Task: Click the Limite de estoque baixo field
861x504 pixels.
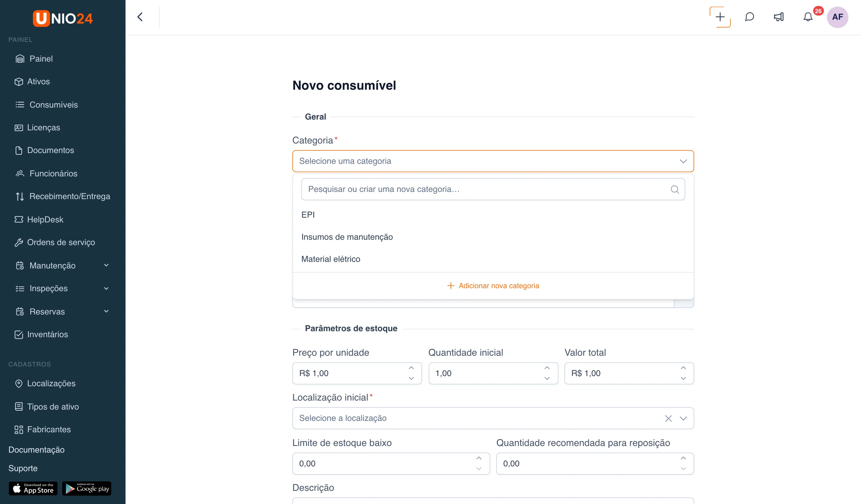Action: (x=391, y=464)
